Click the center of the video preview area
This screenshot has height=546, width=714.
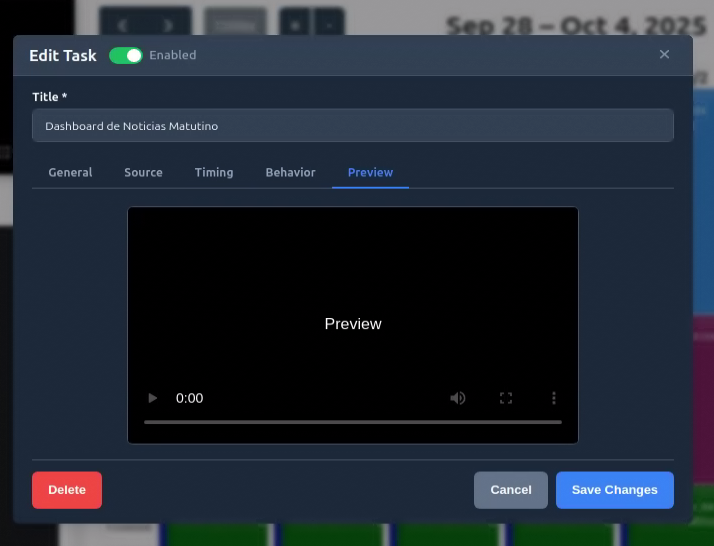[352, 324]
